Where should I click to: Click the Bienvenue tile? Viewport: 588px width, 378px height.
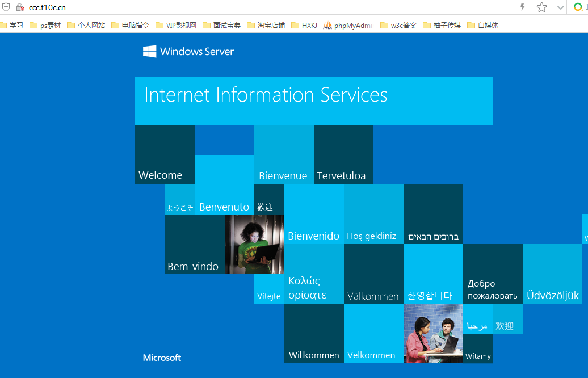pos(284,154)
